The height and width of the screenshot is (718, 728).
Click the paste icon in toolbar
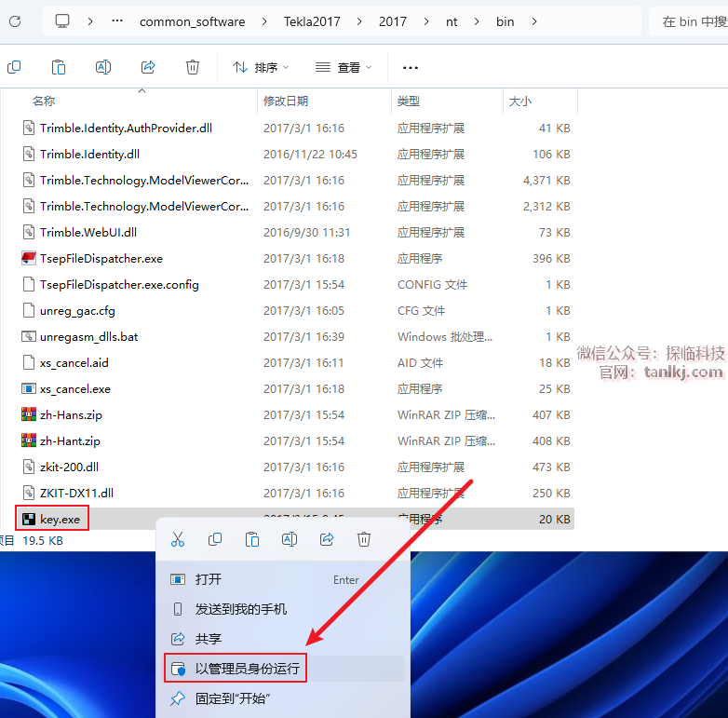pyautogui.click(x=59, y=67)
